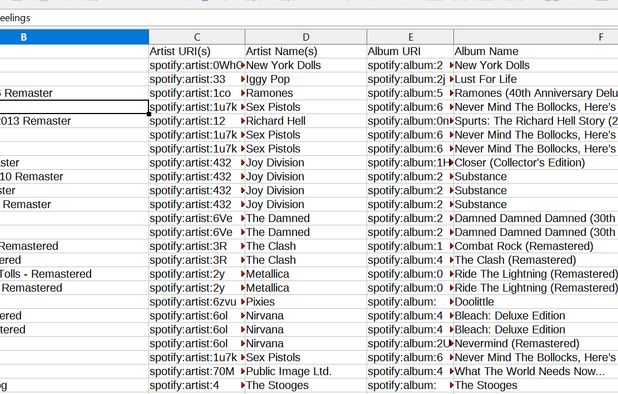Select the 'Combat Rock (Remastered)' cell
The height and width of the screenshot is (394, 618).
click(x=536, y=246)
